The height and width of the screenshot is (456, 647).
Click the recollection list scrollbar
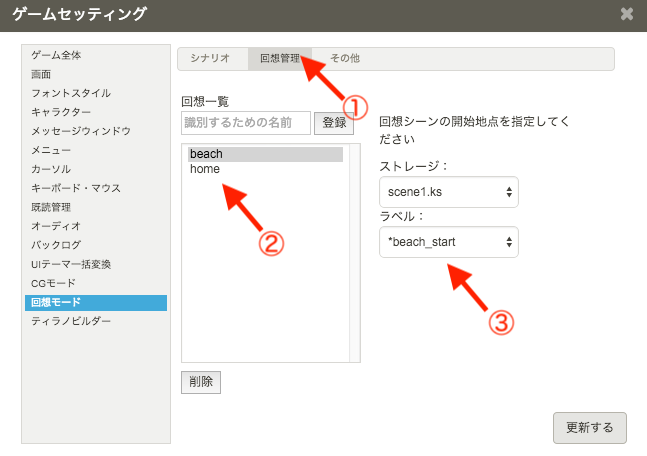(x=354, y=252)
